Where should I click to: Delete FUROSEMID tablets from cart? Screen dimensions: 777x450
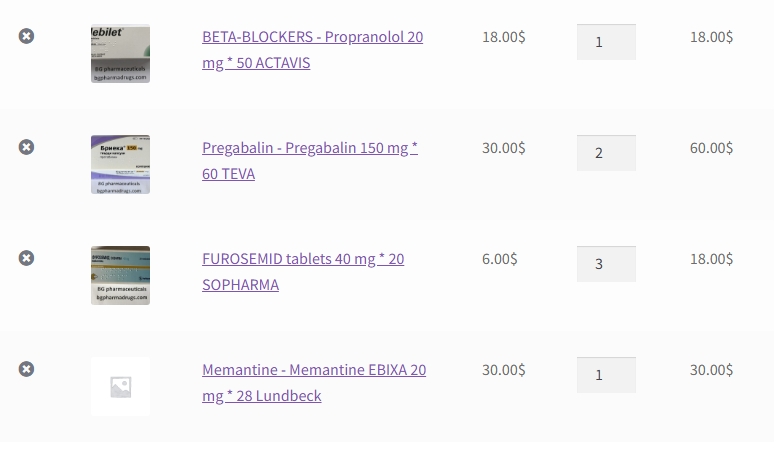click(x=27, y=258)
